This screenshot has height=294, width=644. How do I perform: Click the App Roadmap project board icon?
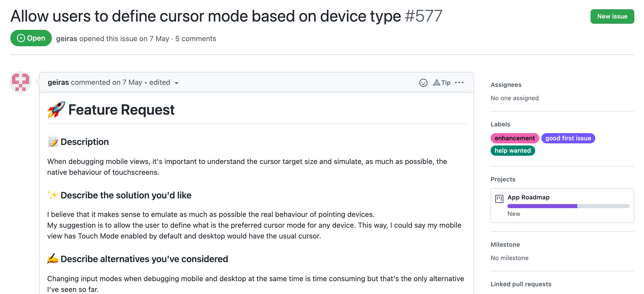pyautogui.click(x=499, y=199)
